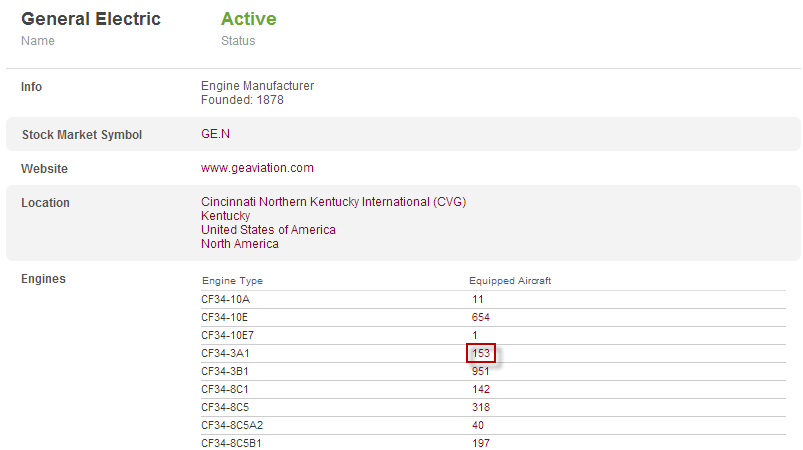The height and width of the screenshot is (450, 803).
Task: Click the Equipped Aircraft column header
Action: coord(510,281)
